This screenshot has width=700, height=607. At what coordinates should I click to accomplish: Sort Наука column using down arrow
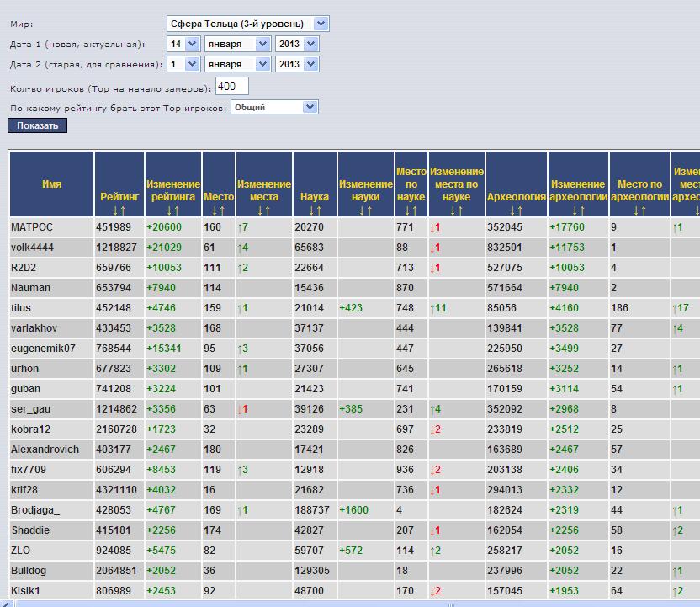310,210
